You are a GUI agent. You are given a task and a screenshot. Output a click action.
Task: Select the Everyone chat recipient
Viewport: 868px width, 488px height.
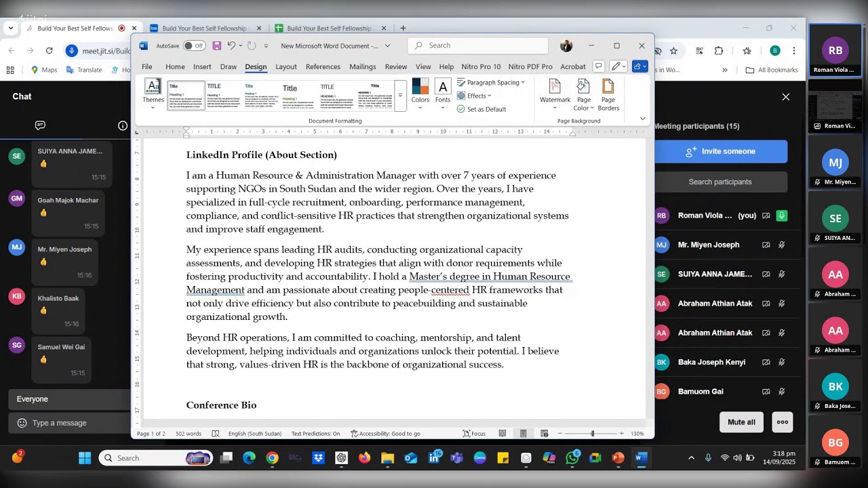(70, 399)
